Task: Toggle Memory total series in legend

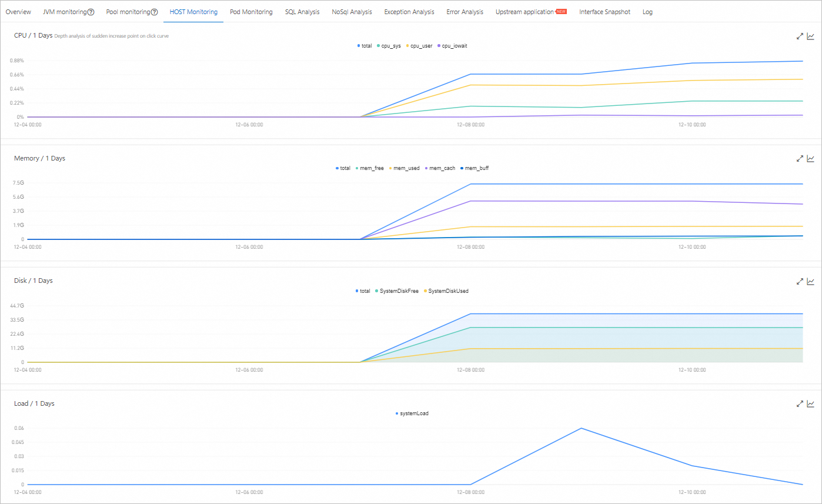Action: (343, 168)
